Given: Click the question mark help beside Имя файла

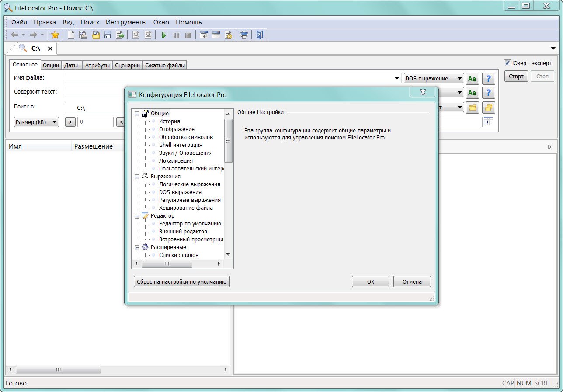Looking at the screenshot, I should (x=489, y=79).
